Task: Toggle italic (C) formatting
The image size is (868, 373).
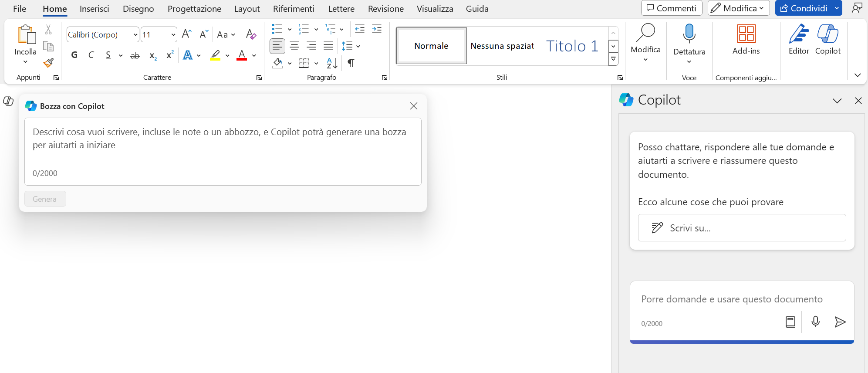Action: (91, 55)
